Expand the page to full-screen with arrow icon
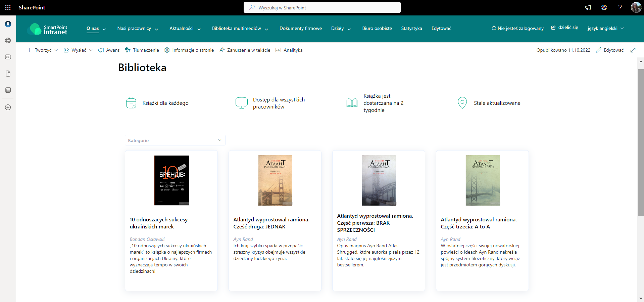 coord(633,50)
